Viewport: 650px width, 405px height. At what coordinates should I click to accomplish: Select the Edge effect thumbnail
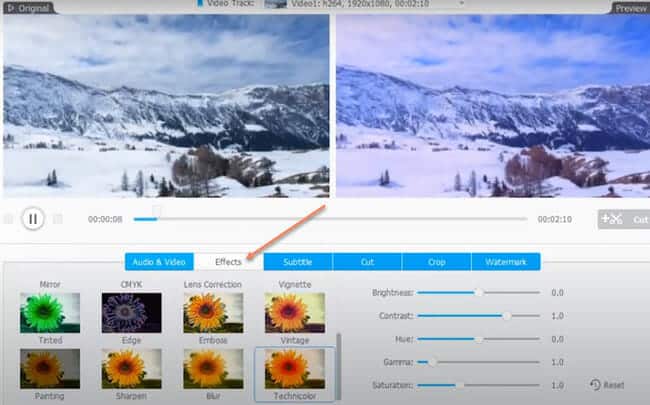(x=131, y=313)
